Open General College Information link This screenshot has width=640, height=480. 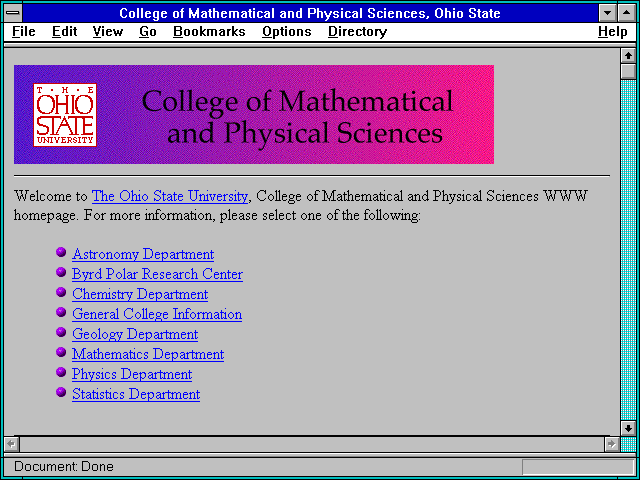(x=157, y=314)
